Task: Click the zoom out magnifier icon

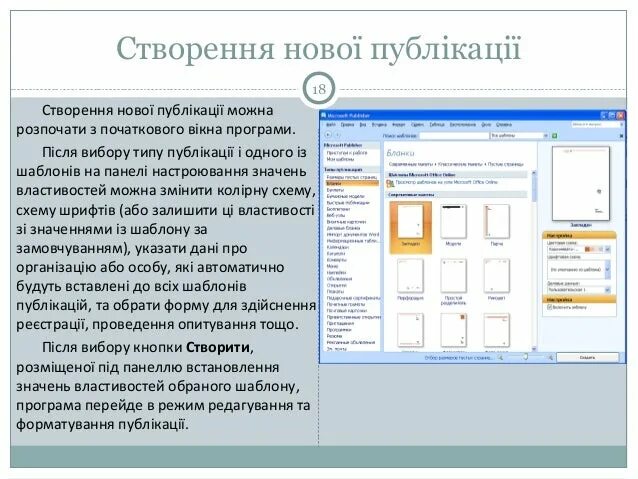Action: pos(501,357)
